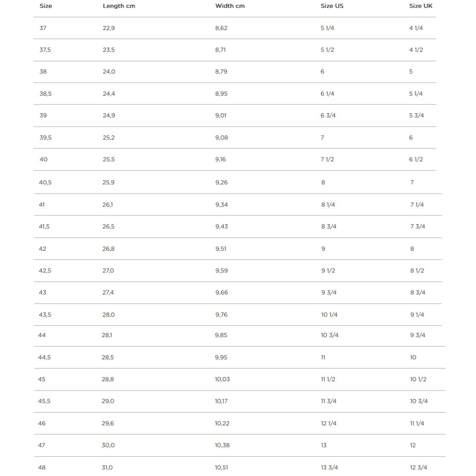Click width value 9,66 in the table
476x476 pixels.
(222, 293)
